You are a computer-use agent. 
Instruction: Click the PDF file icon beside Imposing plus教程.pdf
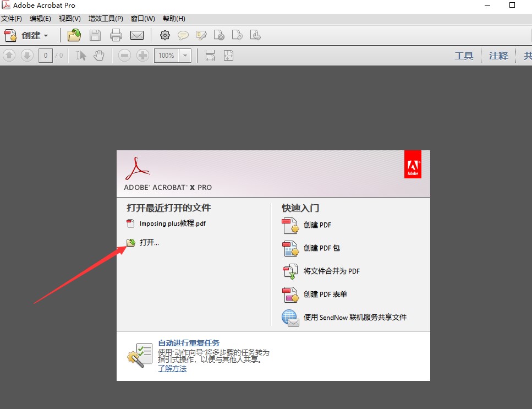(x=130, y=223)
